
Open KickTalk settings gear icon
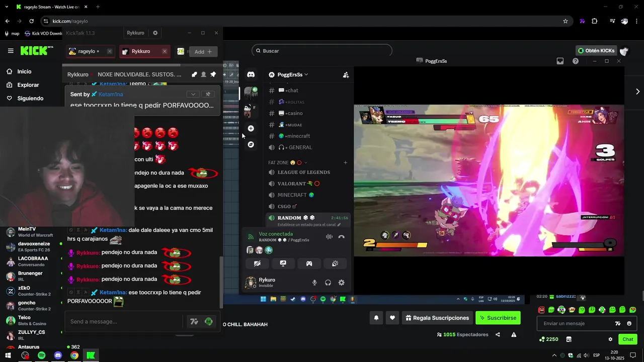(x=155, y=33)
